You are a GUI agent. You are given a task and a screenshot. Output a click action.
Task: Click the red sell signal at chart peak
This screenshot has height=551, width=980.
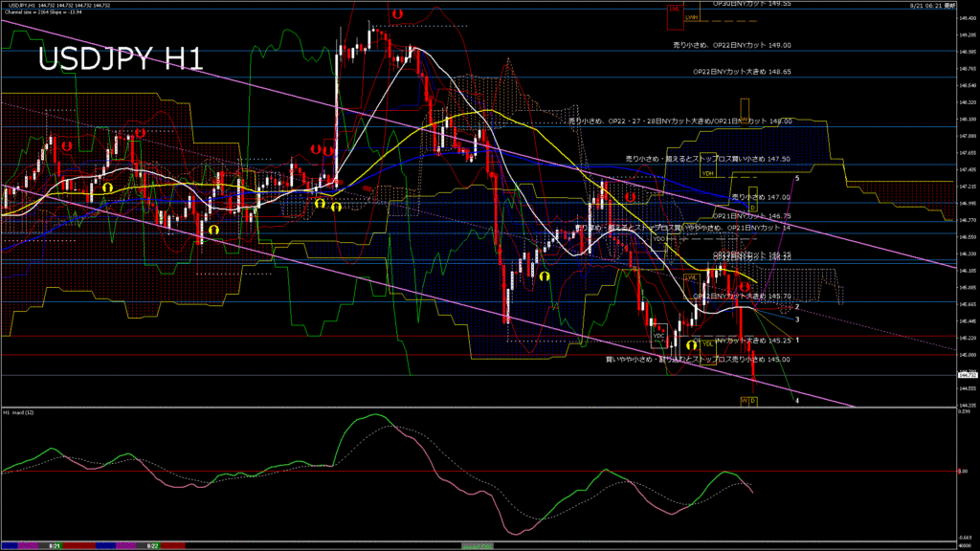click(396, 16)
